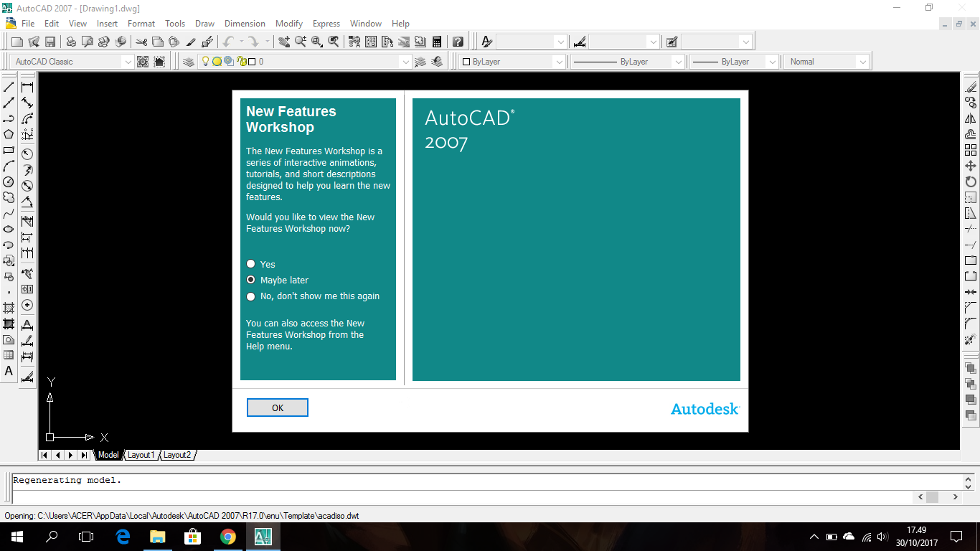This screenshot has height=551, width=980.
Task: Select the Ellipse draw tool
Action: pos(9,229)
